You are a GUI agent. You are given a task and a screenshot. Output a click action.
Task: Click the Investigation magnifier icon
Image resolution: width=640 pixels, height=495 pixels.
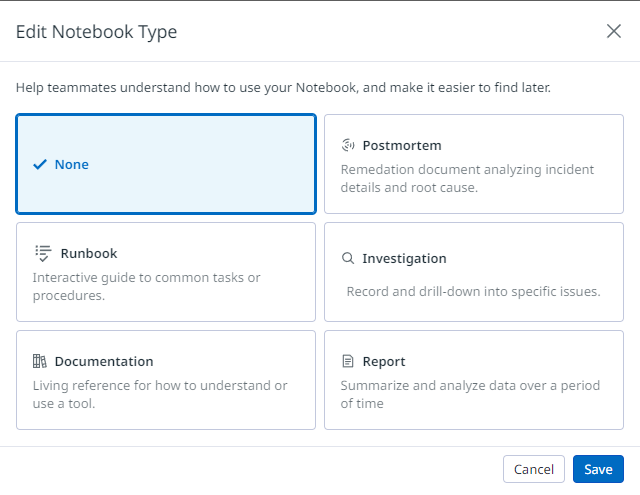tap(348, 258)
